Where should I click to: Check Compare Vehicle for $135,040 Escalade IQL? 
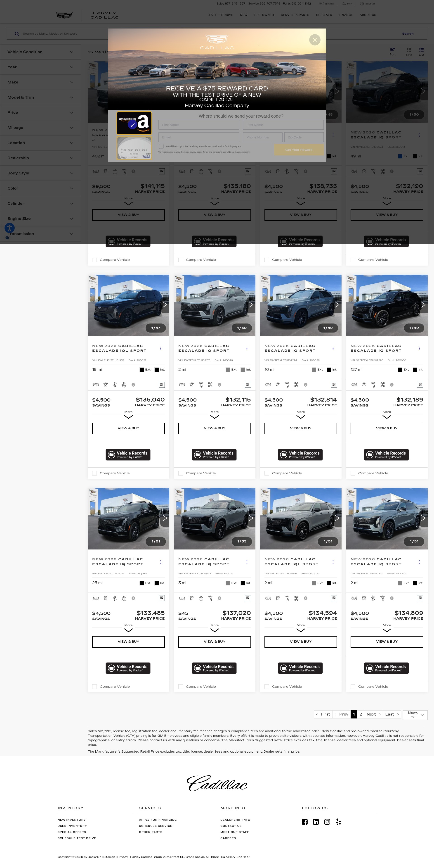(95, 473)
